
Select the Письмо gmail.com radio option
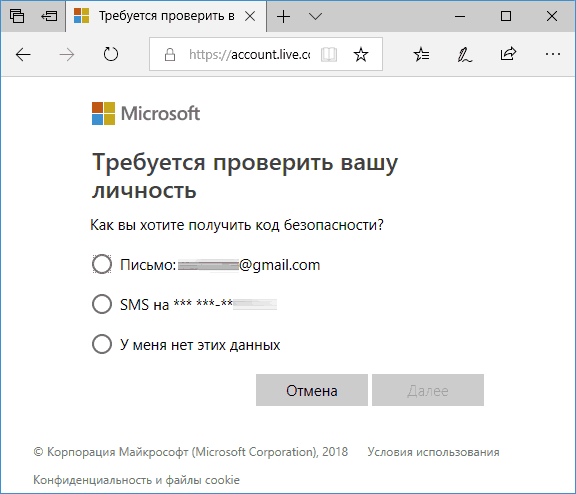click(102, 264)
